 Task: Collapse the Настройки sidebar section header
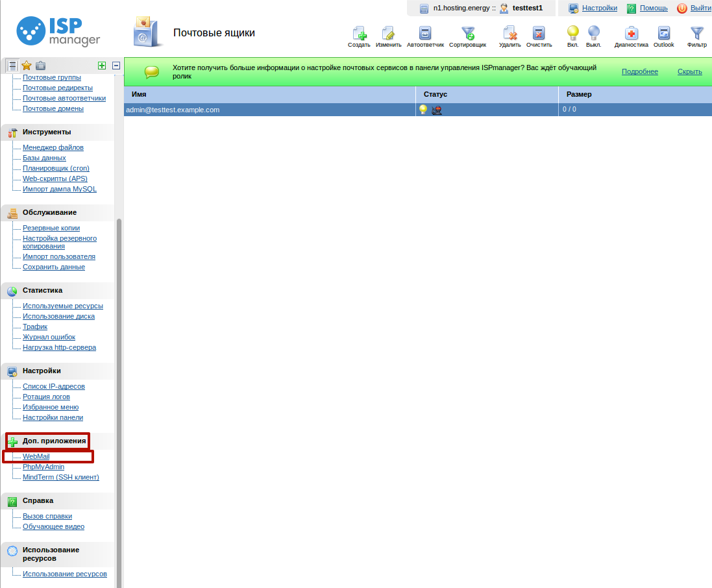click(58, 371)
